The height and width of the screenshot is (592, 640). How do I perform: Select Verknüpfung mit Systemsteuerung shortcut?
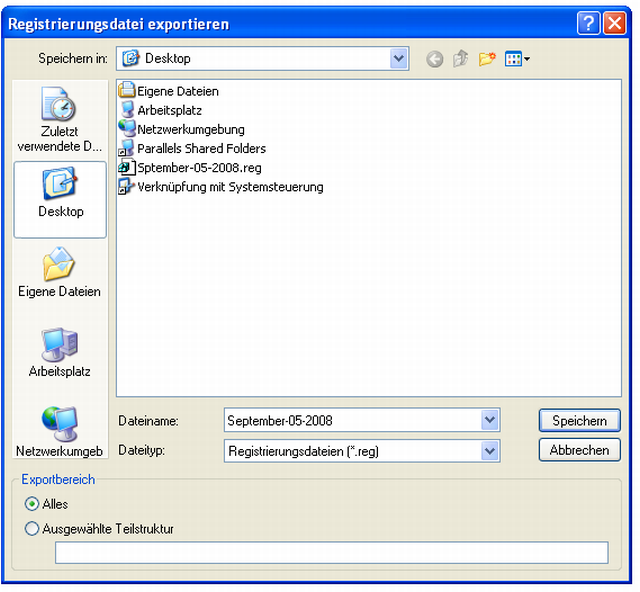[x=221, y=187]
